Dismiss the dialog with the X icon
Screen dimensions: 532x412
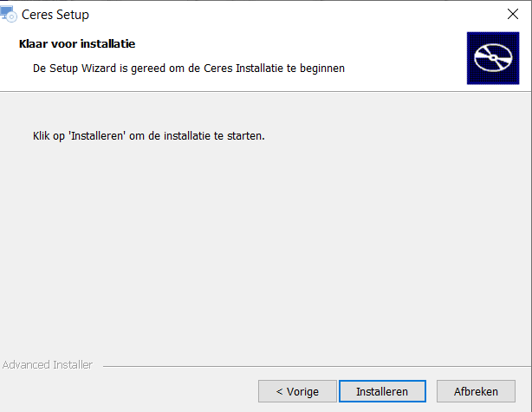coord(513,14)
